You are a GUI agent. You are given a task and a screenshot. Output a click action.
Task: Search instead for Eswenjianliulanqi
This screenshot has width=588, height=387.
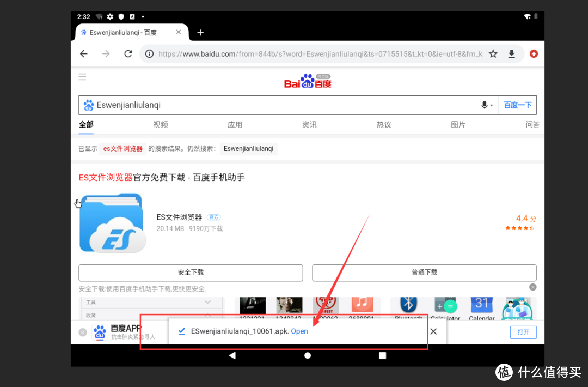pyautogui.click(x=249, y=149)
